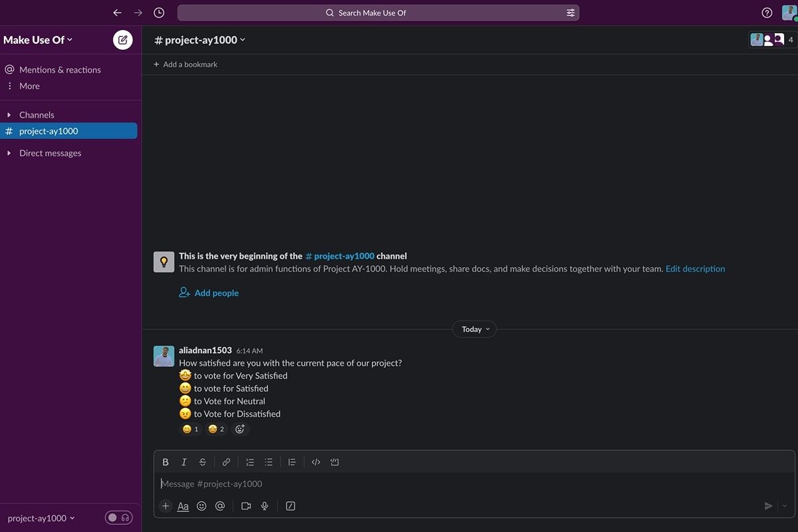The width and height of the screenshot is (798, 532).
Task: Click the Italic formatting icon
Action: click(x=184, y=462)
